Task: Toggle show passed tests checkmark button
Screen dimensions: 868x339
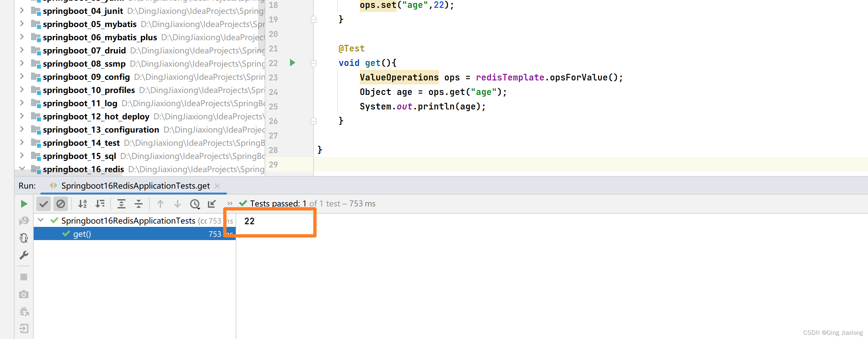Action: pyautogui.click(x=44, y=204)
